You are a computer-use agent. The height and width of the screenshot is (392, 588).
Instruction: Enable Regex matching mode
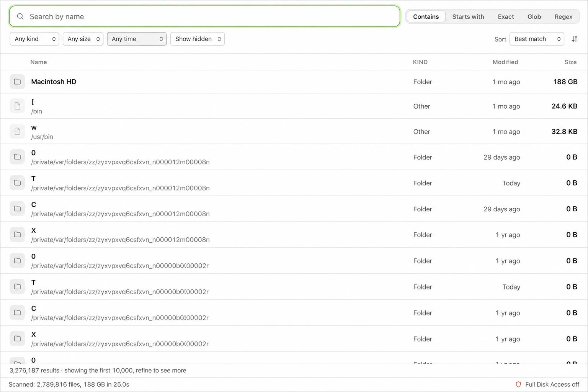[563, 16]
